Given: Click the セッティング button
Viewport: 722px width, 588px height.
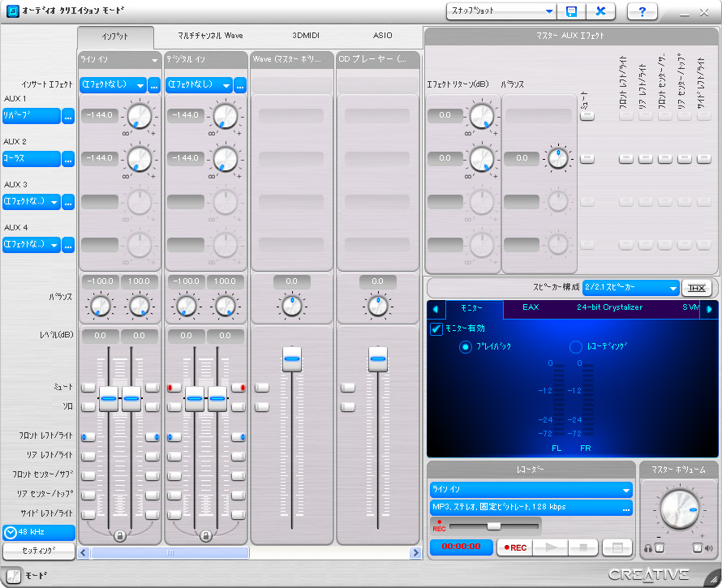Looking at the screenshot, I should click(38, 551).
